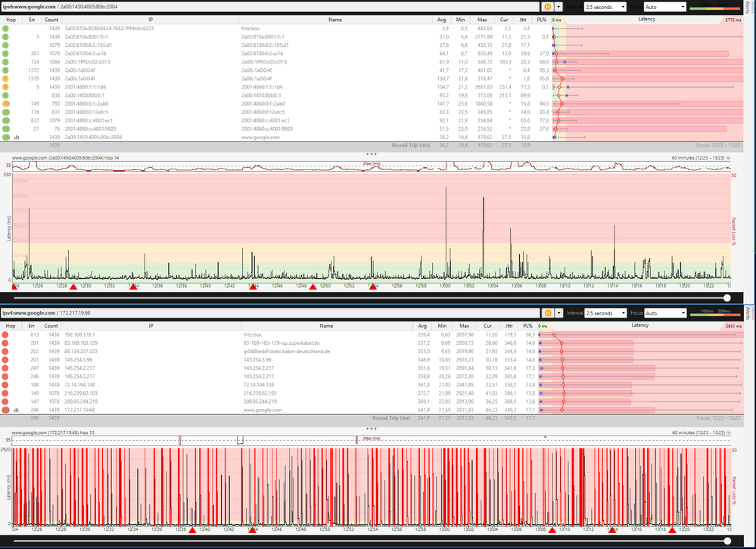Viewport: 756px width, 549px height.
Task: Open the dropdown arrow next to the pause button
Action: click(558, 6)
